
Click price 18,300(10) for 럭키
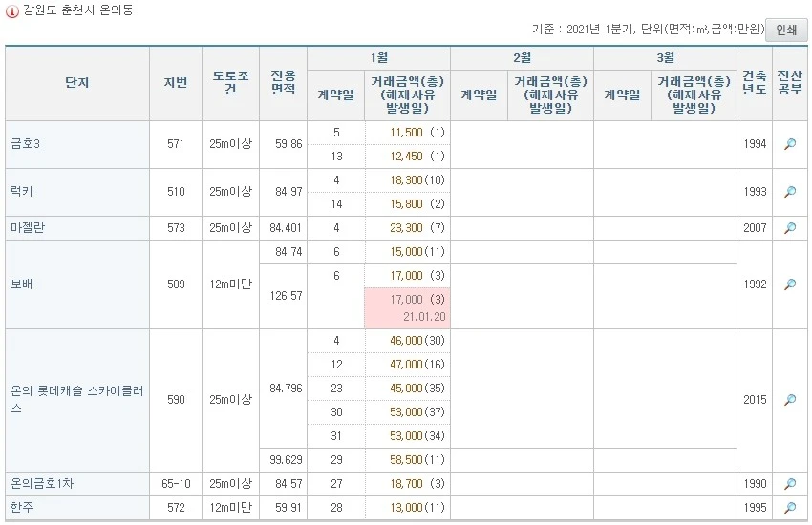tap(417, 180)
